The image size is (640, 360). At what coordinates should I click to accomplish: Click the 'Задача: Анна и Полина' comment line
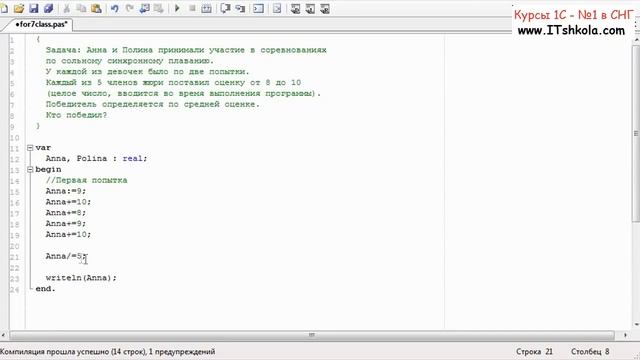[x=186, y=50]
